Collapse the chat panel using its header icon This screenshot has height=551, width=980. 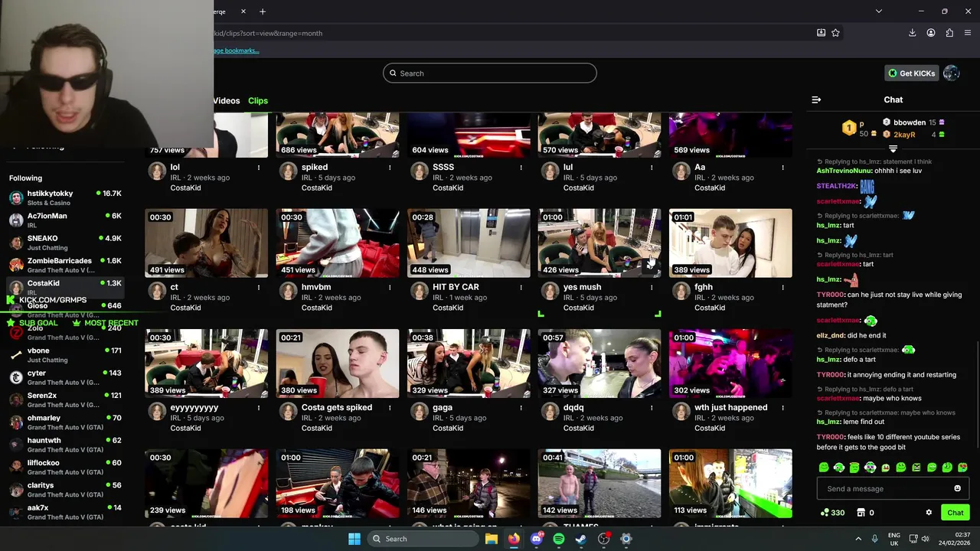(x=816, y=99)
